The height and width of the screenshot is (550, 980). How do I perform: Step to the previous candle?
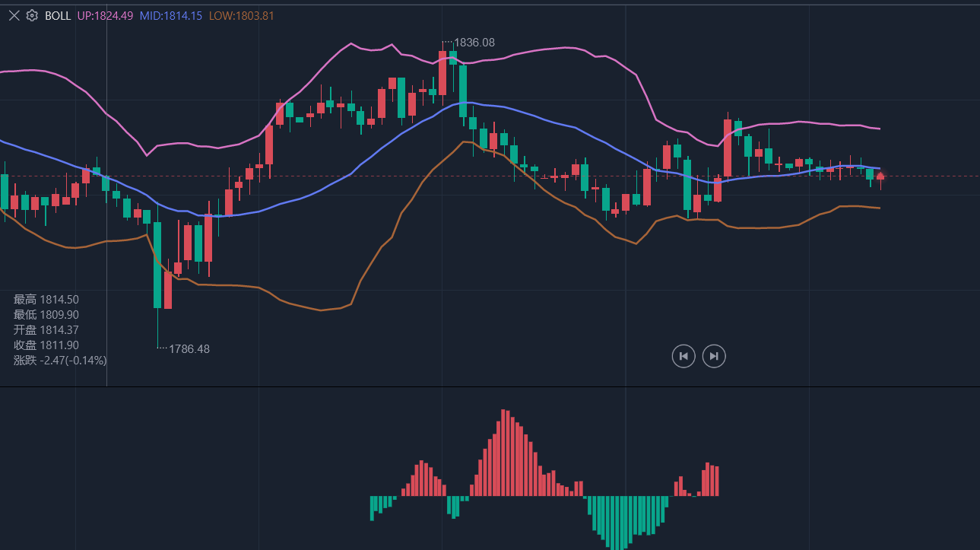coord(683,355)
